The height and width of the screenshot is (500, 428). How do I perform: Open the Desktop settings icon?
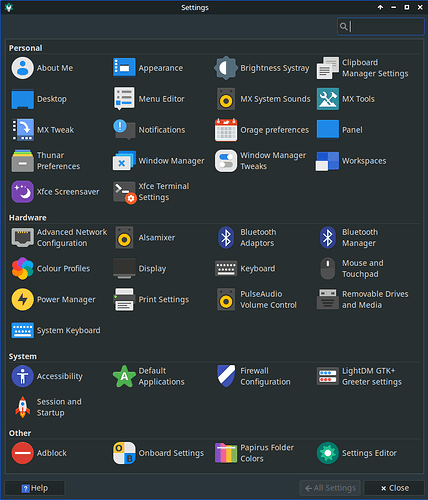[x=22, y=99]
